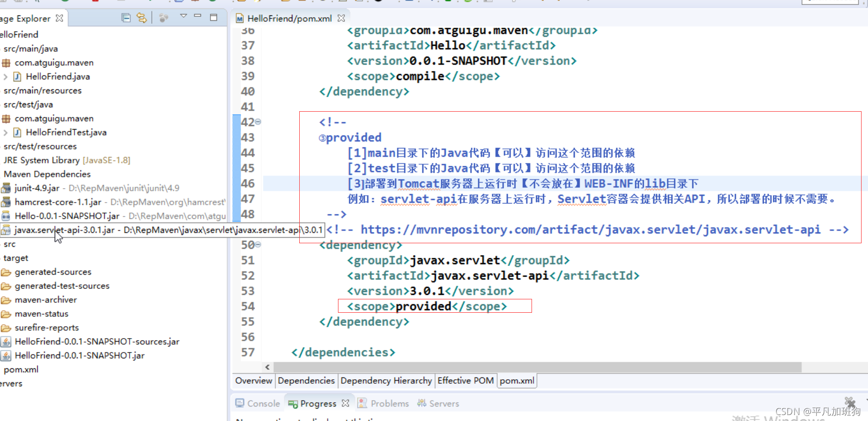Click Hello-0.0.1-SNAPSHOT.jar icon in Maven Dependencies
This screenshot has height=421, width=868.
coord(6,216)
